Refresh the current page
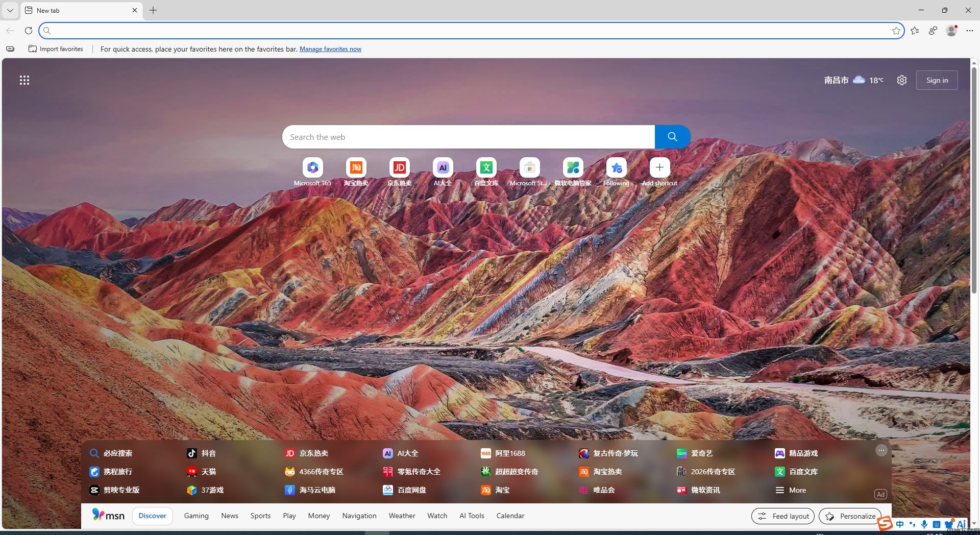The image size is (980, 535). click(29, 31)
